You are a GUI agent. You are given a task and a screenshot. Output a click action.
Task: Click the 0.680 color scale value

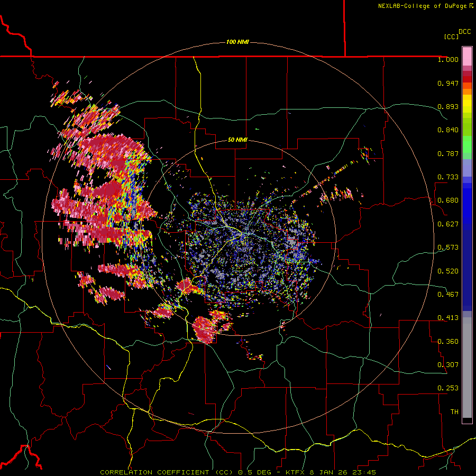point(448,200)
